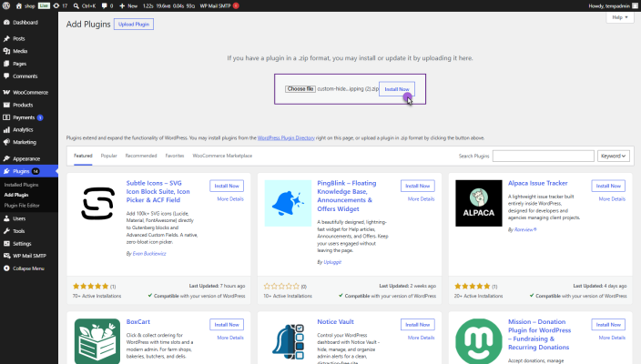641x364 pixels.
Task: Open Plugin File Editor submenu item
Action: 22,206
